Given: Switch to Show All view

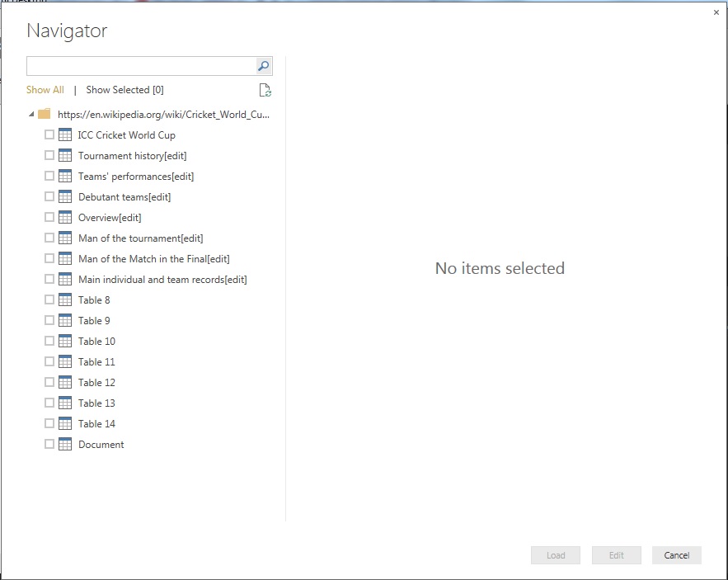Looking at the screenshot, I should [45, 90].
